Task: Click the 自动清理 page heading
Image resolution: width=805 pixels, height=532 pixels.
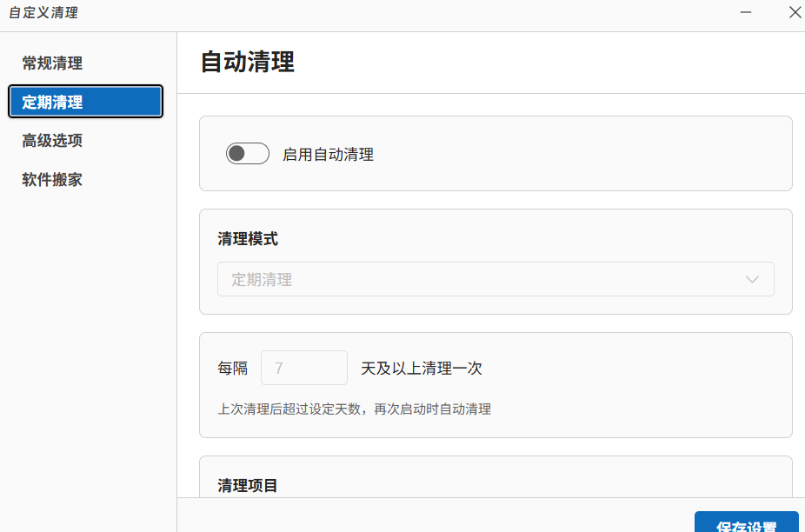Action: tap(248, 62)
